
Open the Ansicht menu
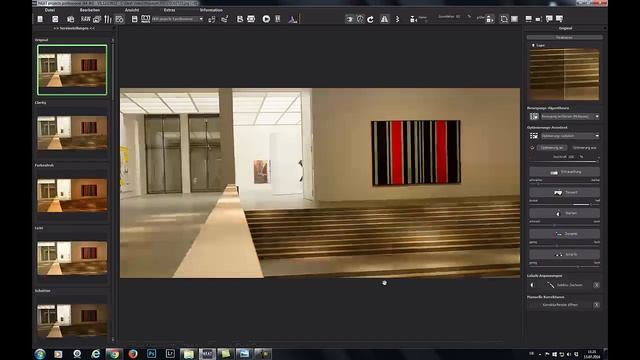132,10
